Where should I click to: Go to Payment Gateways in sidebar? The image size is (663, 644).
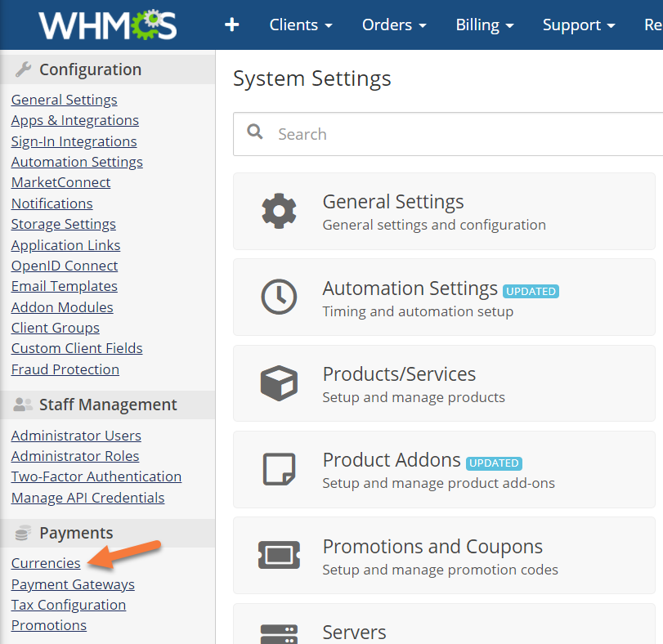click(x=73, y=584)
